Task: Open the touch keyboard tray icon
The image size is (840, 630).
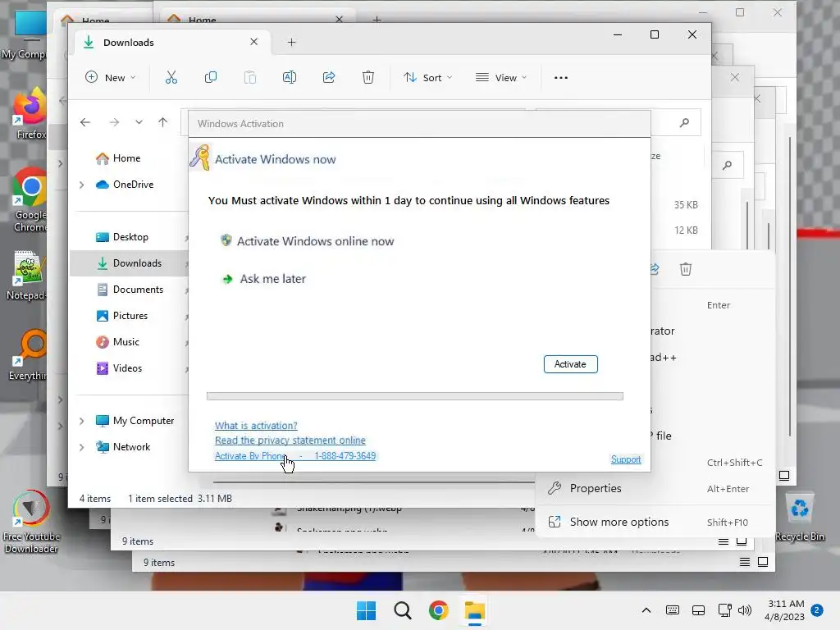Action: pyautogui.click(x=673, y=610)
